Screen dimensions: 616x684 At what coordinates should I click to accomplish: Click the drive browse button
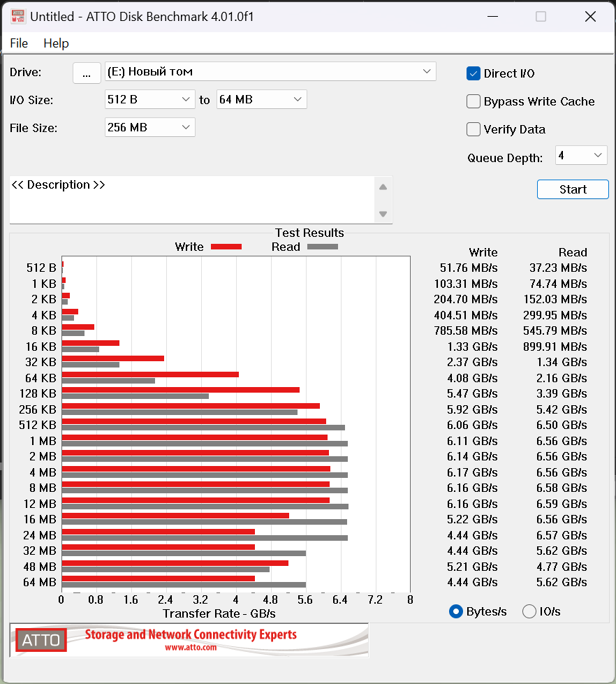point(87,73)
